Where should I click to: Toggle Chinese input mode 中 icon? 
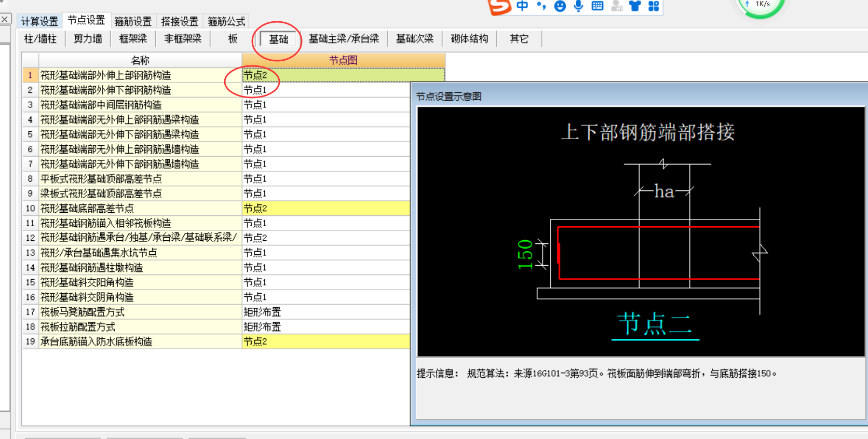click(x=522, y=6)
